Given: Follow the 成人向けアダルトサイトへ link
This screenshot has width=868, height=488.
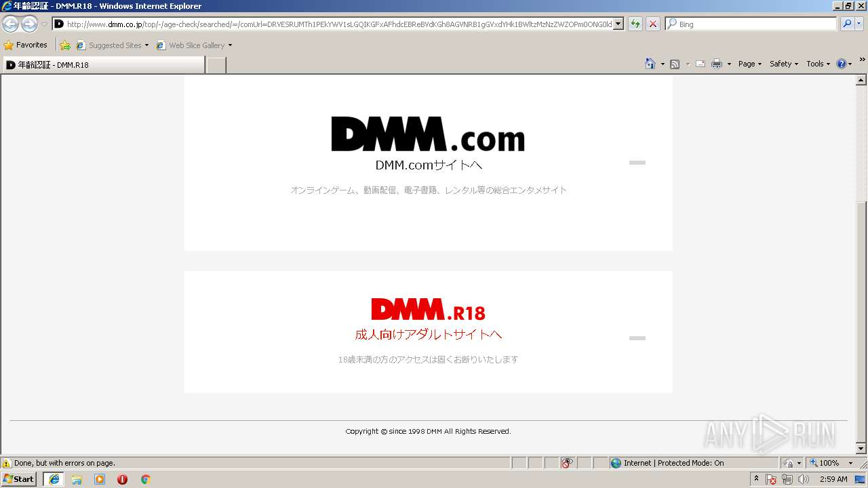Looking at the screenshot, I should point(429,334).
